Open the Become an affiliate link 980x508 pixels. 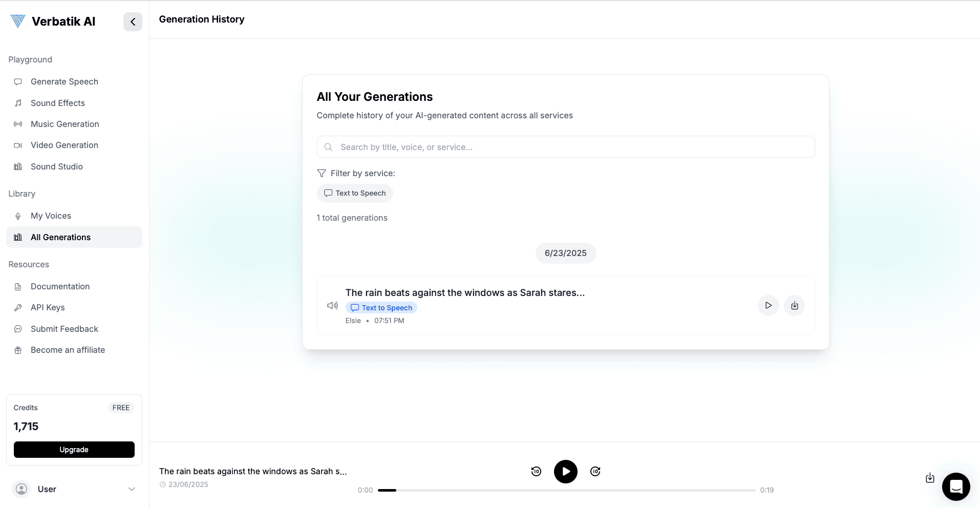[68, 350]
